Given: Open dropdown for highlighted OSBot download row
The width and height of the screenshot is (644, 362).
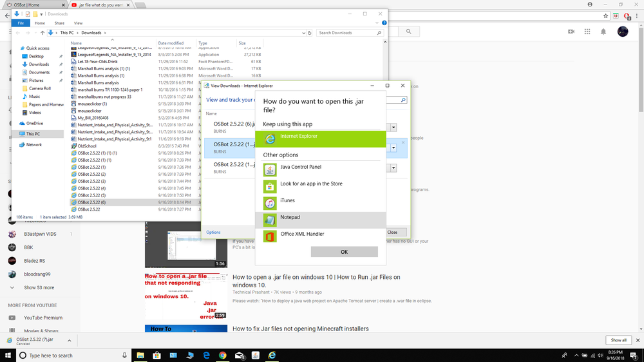Looking at the screenshot, I should [393, 148].
